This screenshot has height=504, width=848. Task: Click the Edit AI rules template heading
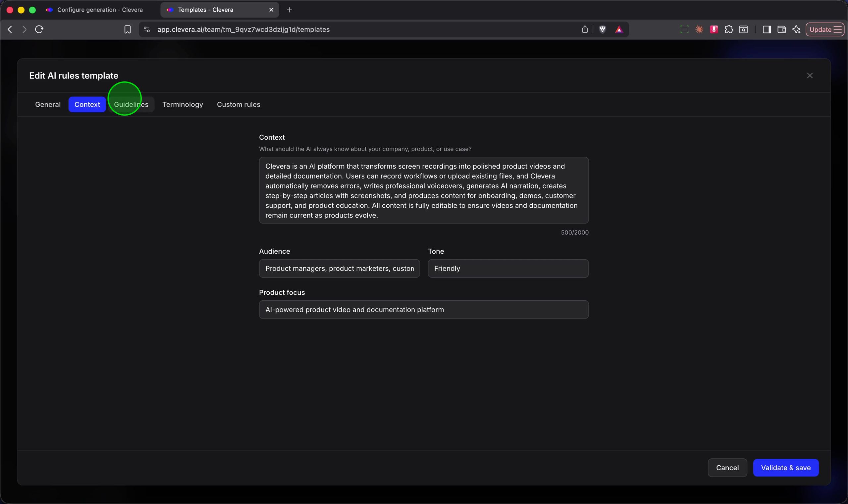pos(74,76)
